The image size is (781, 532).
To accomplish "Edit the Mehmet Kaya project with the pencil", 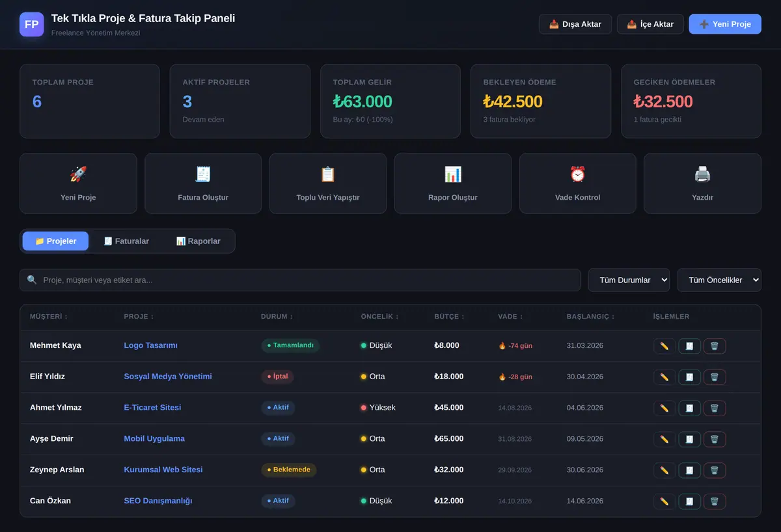I will [x=665, y=346].
